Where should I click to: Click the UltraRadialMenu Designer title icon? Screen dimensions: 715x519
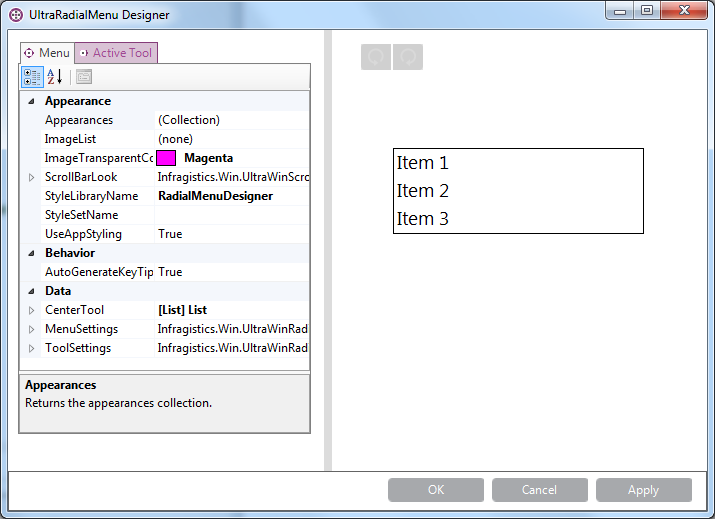pos(16,15)
